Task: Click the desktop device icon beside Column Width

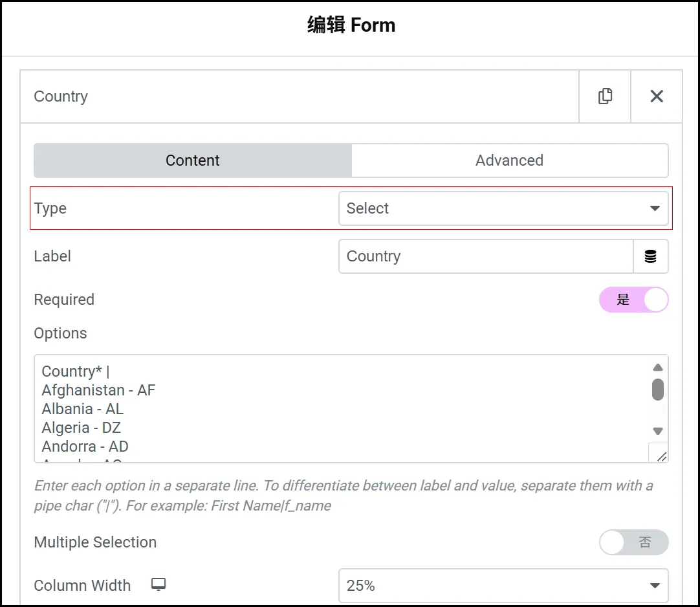Action: [158, 584]
